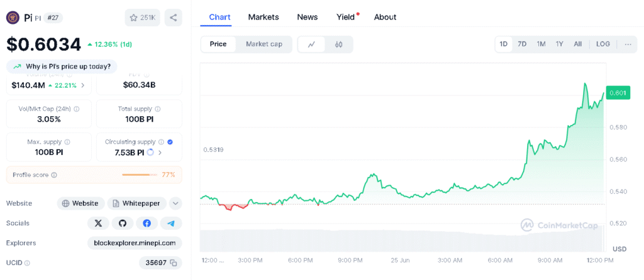Click info icon next to Max. supply
The image size is (644, 280).
point(67,142)
